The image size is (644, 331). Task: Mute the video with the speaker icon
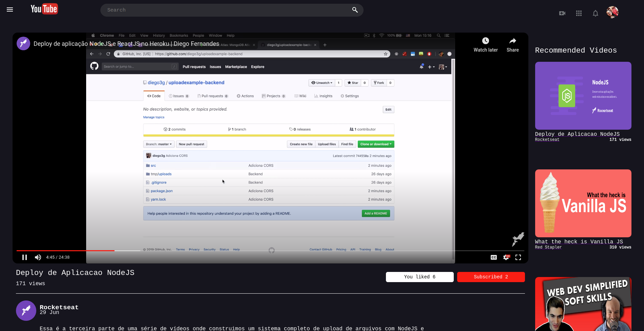(38, 257)
